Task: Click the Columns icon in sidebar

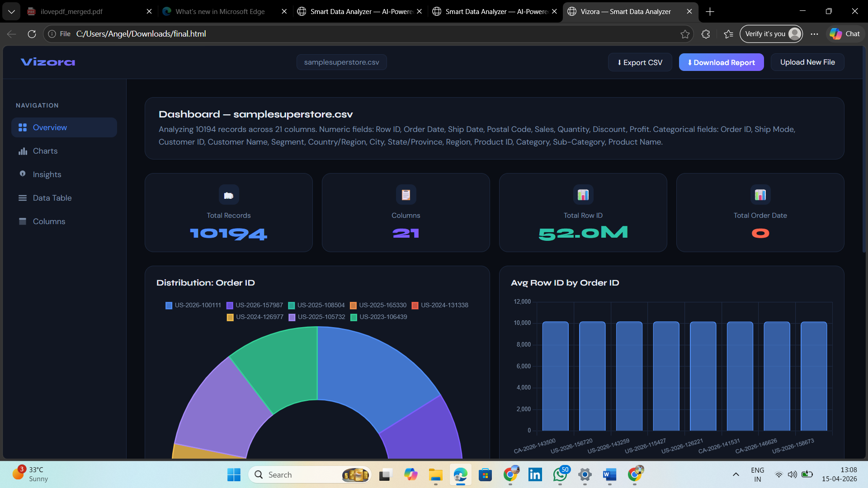Action: click(23, 221)
